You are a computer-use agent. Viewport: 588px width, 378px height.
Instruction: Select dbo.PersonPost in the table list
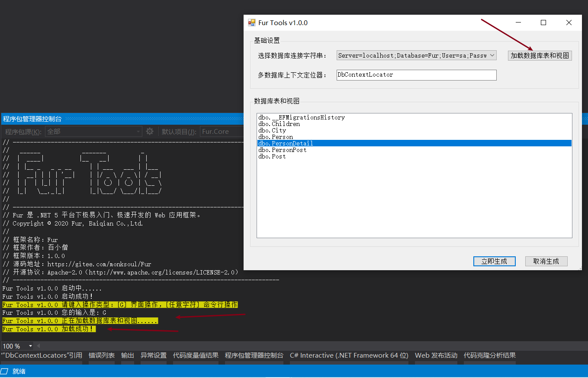click(x=282, y=150)
